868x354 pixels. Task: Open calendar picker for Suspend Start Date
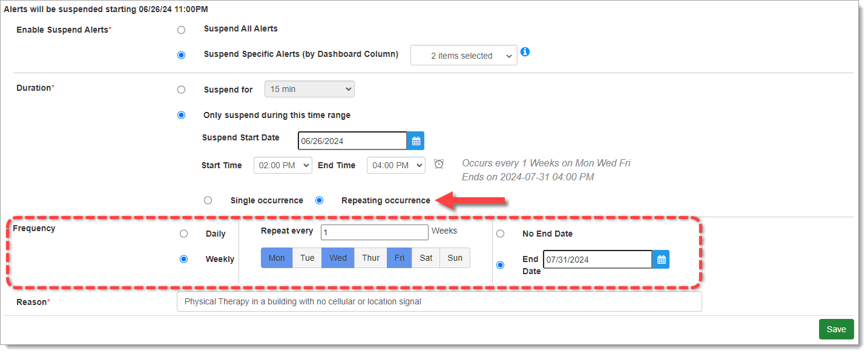coord(416,141)
